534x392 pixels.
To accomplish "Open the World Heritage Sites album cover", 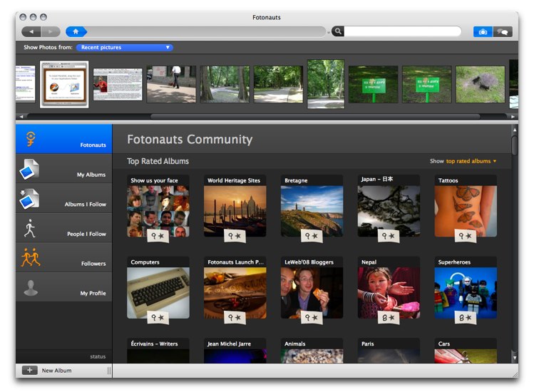I will (235, 211).
